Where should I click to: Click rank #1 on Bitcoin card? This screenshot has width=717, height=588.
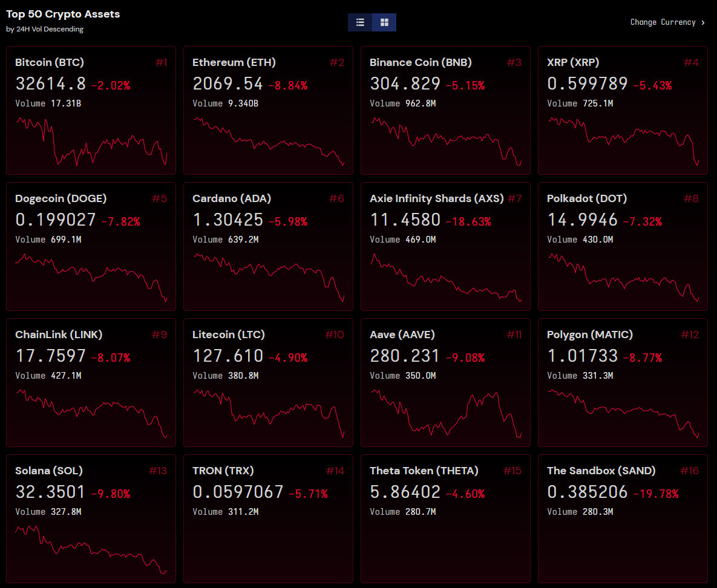[161, 62]
